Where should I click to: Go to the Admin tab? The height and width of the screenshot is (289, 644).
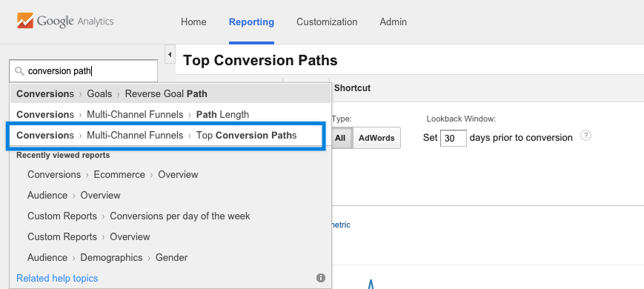tap(393, 21)
